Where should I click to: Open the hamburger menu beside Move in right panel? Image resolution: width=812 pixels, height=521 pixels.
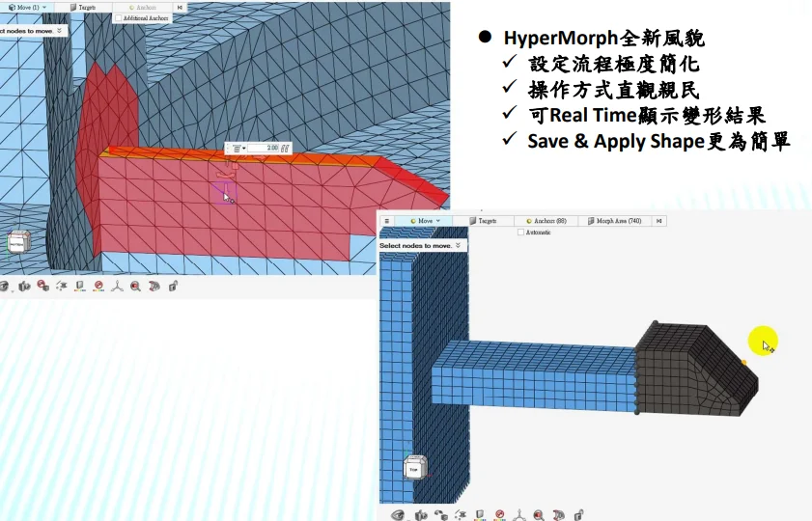click(386, 221)
